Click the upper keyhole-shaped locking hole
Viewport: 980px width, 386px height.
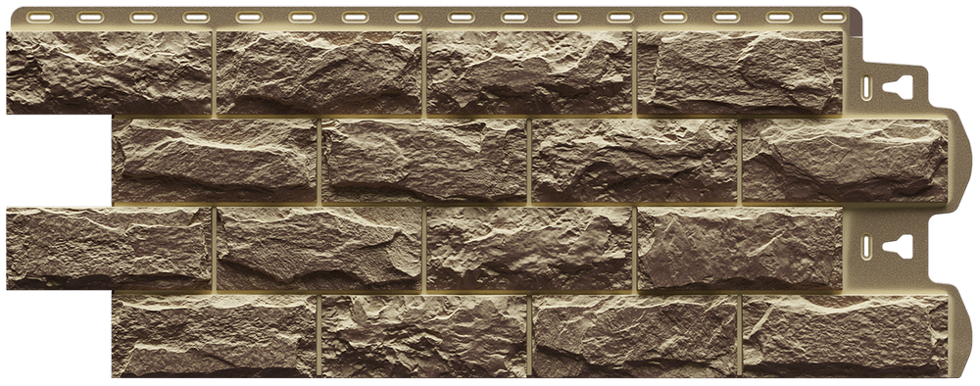(897, 87)
